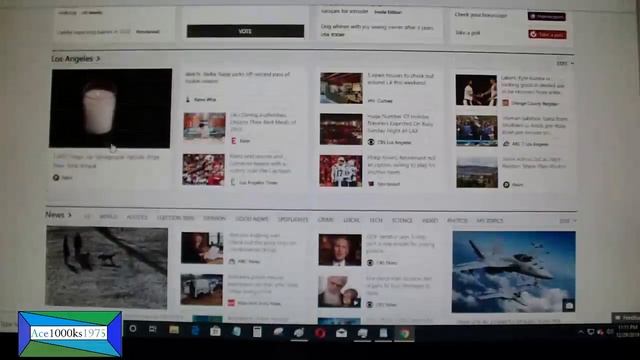
Task: Click the camera gallery icon on jets photo
Action: 569,306
